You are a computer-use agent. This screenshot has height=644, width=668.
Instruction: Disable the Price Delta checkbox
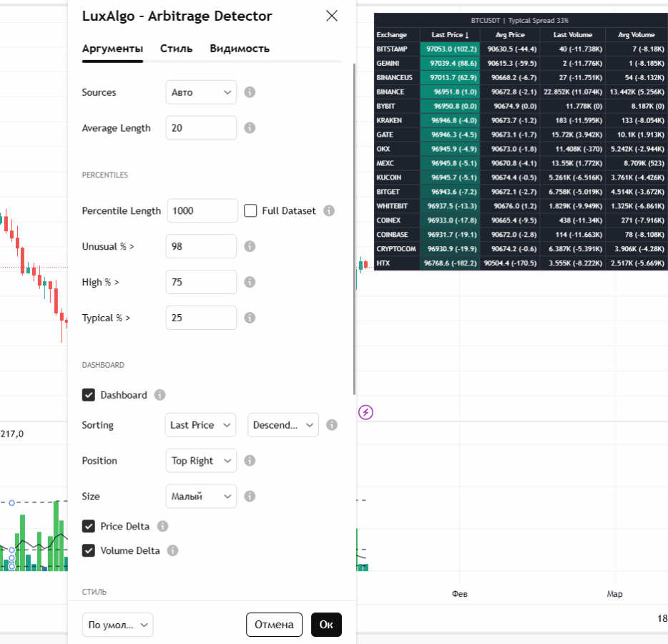pyautogui.click(x=89, y=527)
